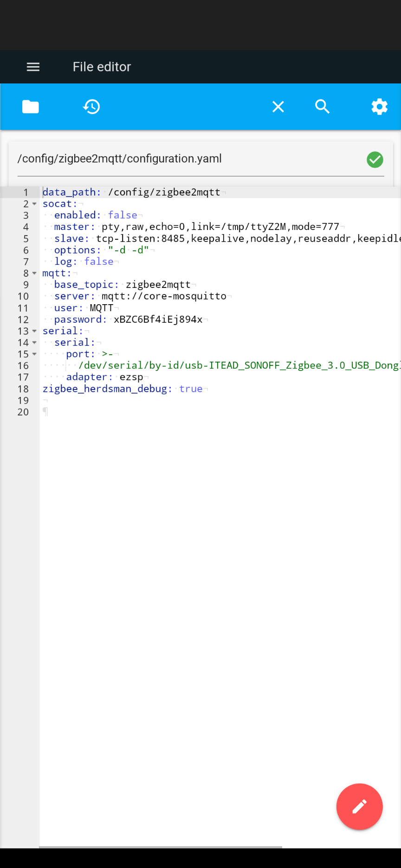Collapse the nested serial block on line 14
Image resolution: width=401 pixels, height=868 pixels.
34,343
